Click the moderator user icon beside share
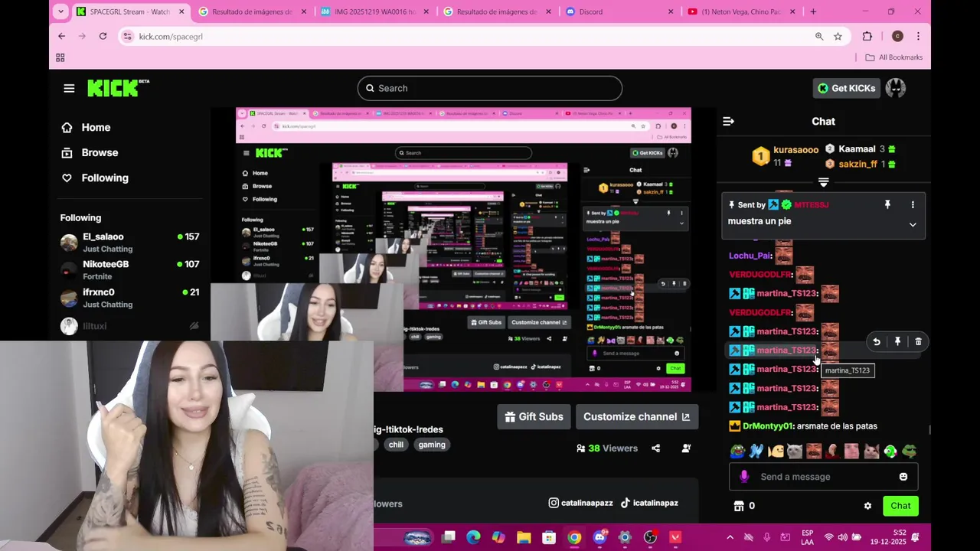Viewport: 980px width, 551px height. point(686,448)
